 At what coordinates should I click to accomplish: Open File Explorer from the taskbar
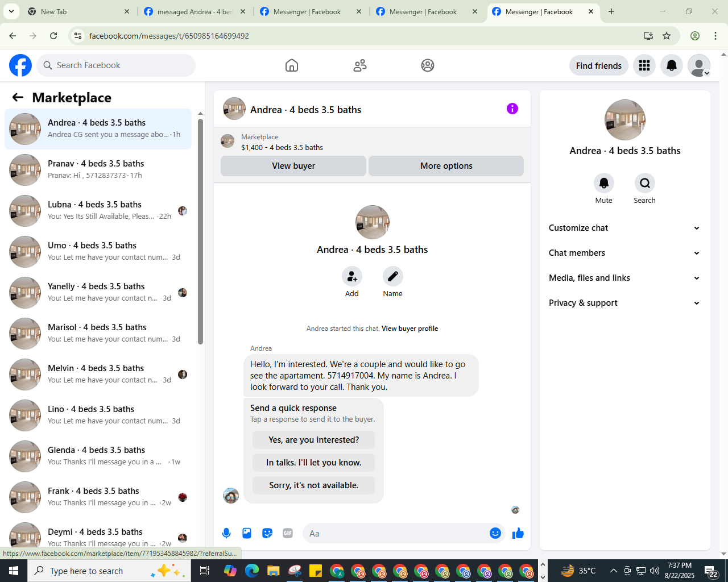tap(273, 571)
